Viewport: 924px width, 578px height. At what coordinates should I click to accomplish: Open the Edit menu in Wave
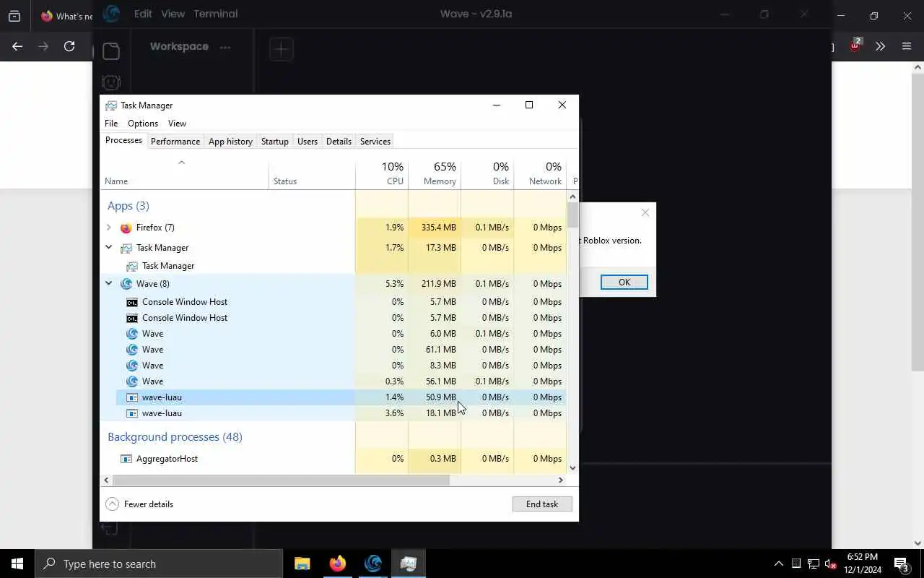[143, 14]
